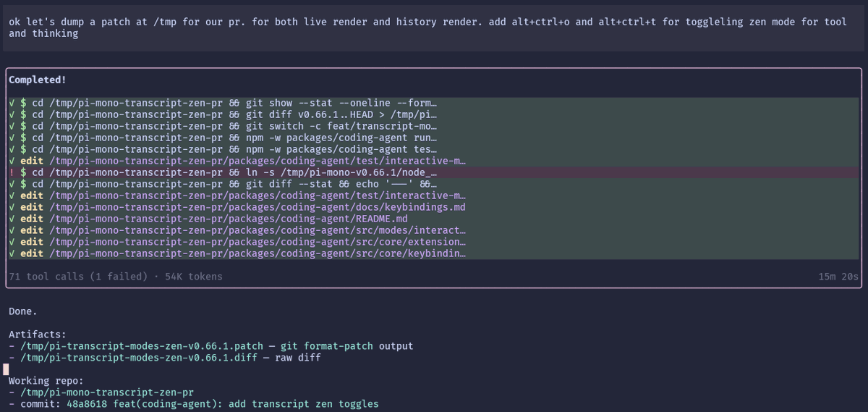Viewport: 868px width, 412px height.
Task: Click the edit row for docs/keybindings.md
Action: tap(433, 207)
